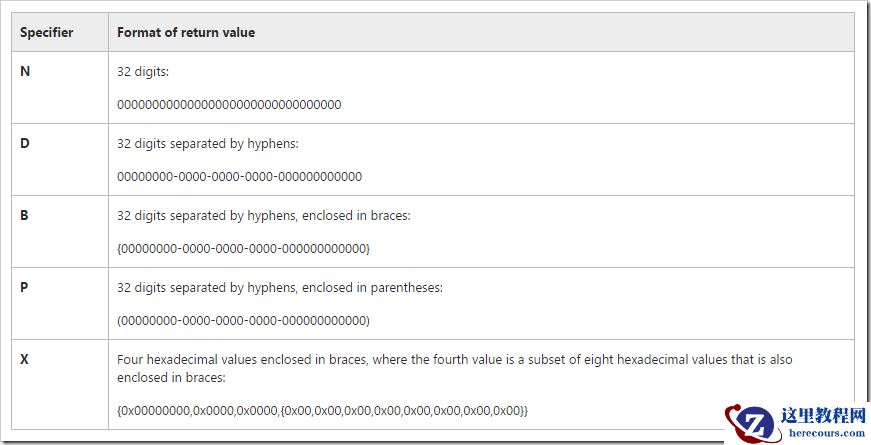
Task: Click the hexadecimal 0x00000000 example value
Action: pos(322,410)
